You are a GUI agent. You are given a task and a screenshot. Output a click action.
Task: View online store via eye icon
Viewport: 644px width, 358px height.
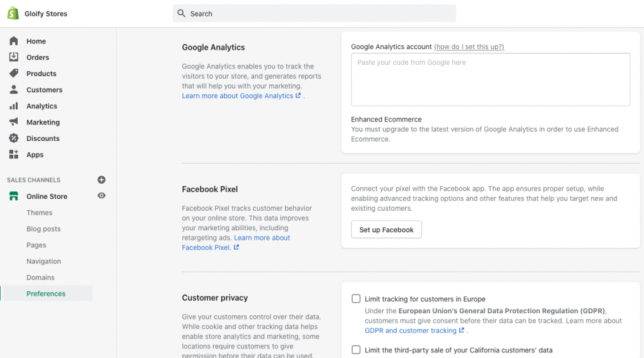(x=101, y=196)
